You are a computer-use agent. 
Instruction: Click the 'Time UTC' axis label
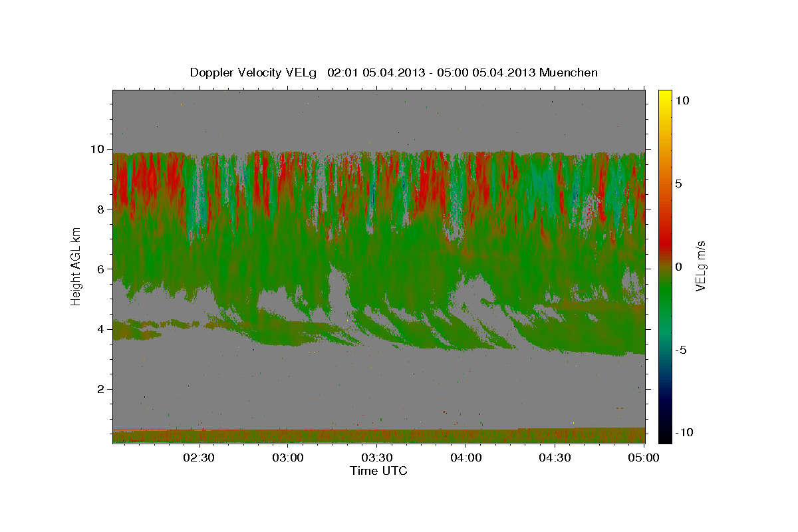pyautogui.click(x=378, y=471)
